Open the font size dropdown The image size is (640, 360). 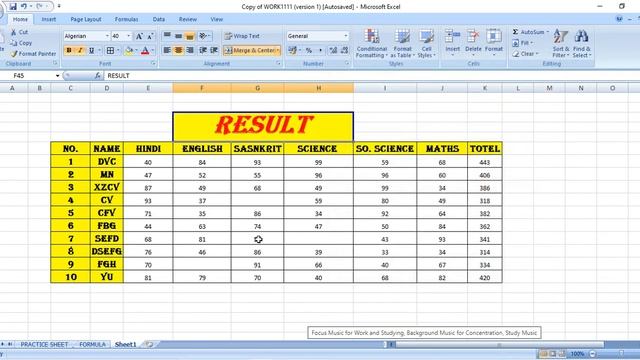click(129, 36)
